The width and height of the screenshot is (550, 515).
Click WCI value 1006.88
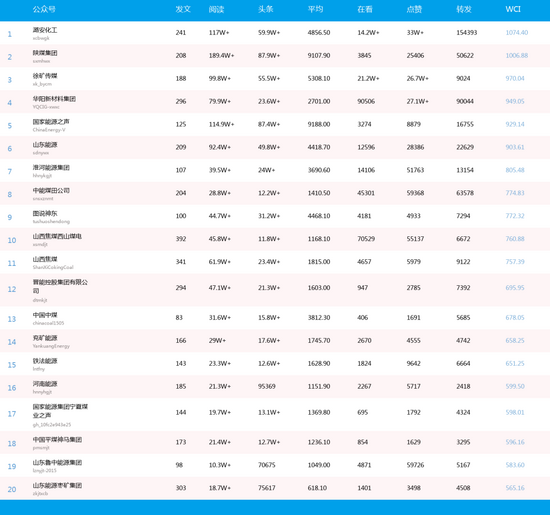[x=517, y=55]
